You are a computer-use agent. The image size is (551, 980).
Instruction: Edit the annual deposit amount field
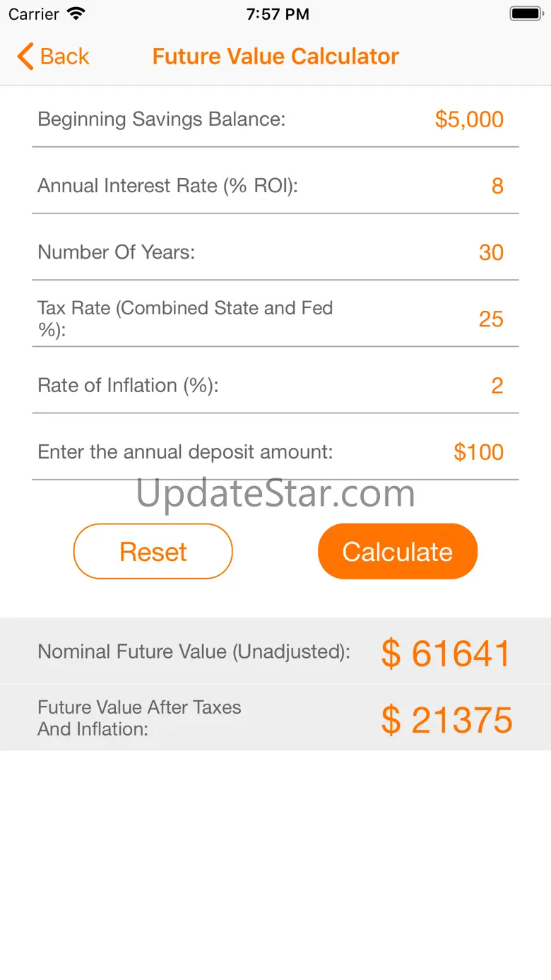point(478,452)
